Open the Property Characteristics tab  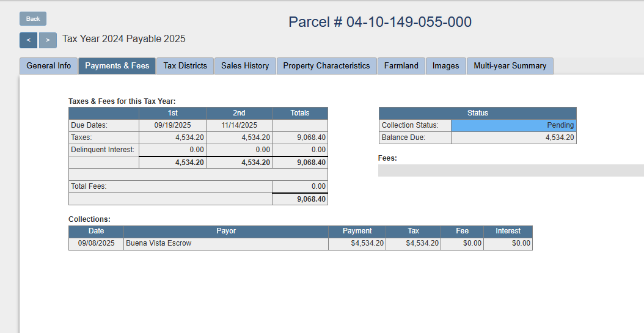click(326, 66)
